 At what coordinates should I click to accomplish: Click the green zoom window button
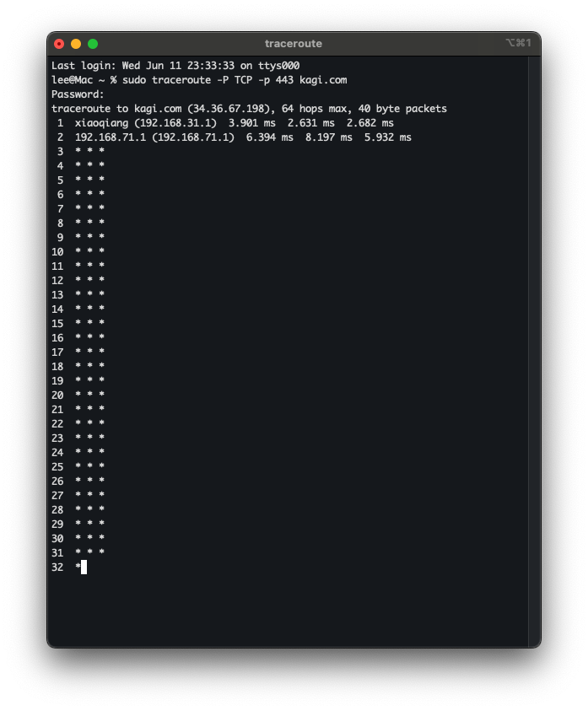pos(93,44)
